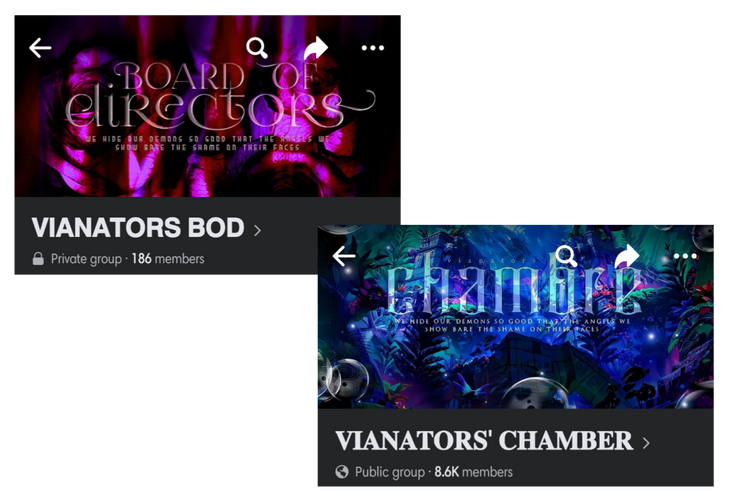Search inside the Vianators' Chamber group
731x500 pixels.
tap(566, 256)
